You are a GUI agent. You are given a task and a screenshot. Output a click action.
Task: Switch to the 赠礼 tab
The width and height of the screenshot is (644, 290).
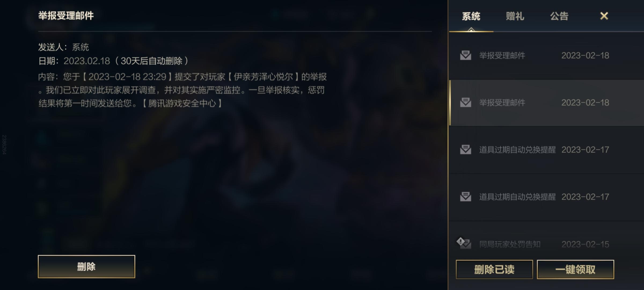coord(515,16)
